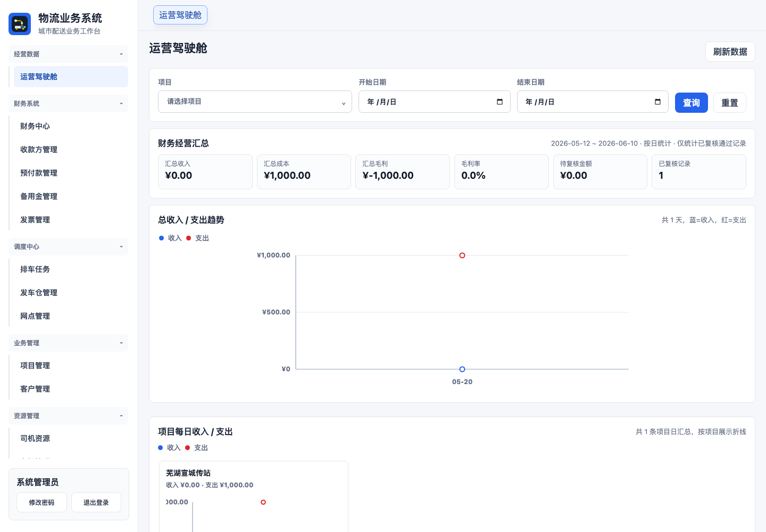Collapse the 调度中心 sidebar section
Viewport: 766px width, 532px height.
pos(68,247)
